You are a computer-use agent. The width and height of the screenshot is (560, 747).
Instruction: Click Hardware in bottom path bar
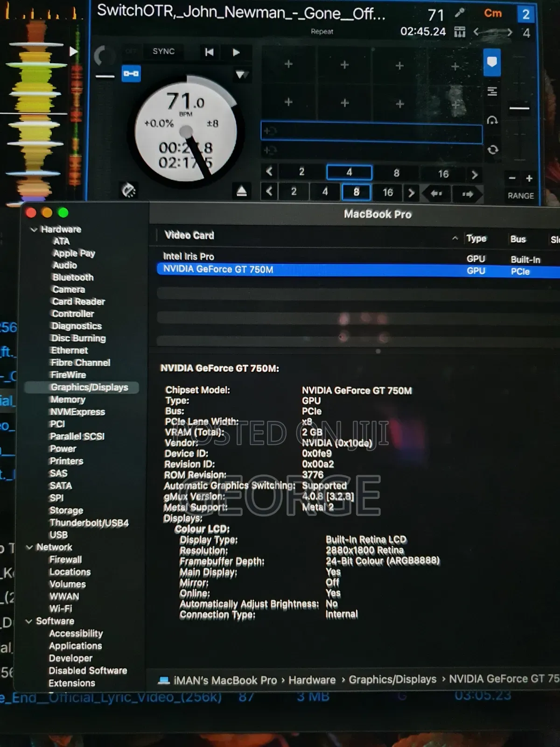coord(312,680)
